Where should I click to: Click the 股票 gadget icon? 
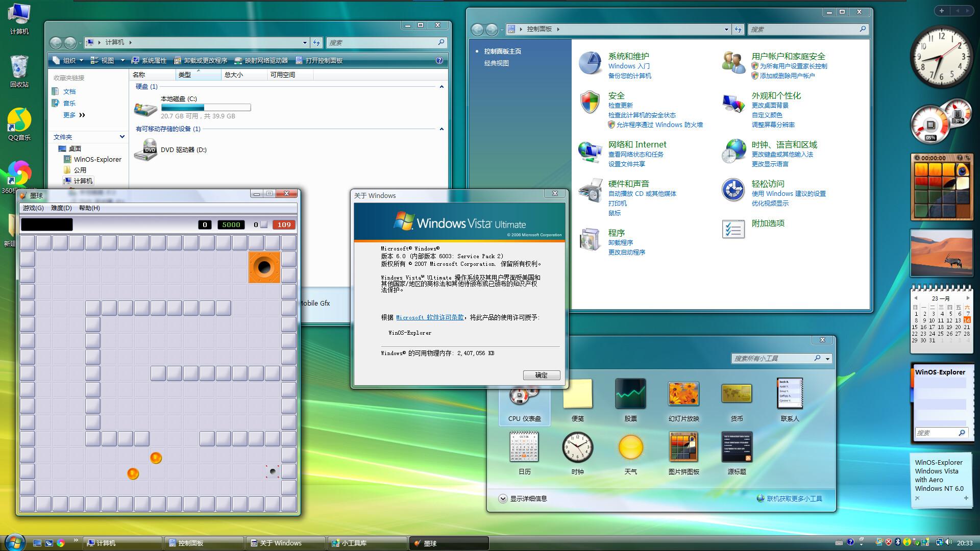pos(630,394)
